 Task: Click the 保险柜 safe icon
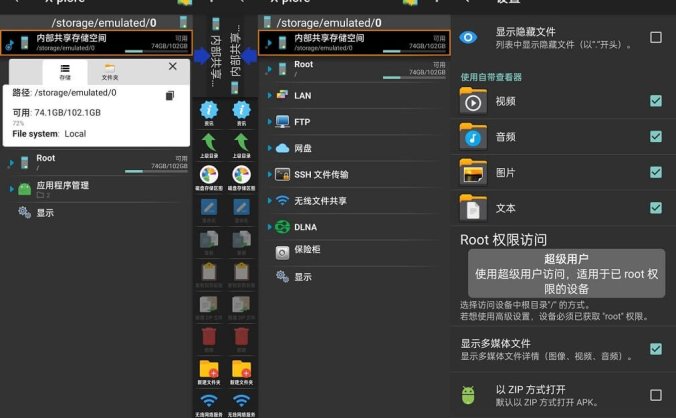pyautogui.click(x=282, y=253)
